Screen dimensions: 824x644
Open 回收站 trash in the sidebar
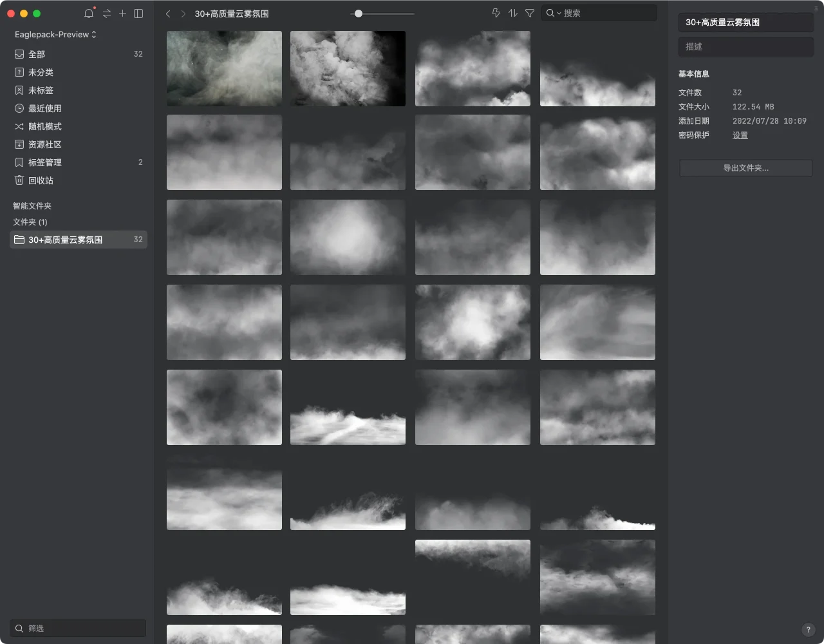click(79, 180)
